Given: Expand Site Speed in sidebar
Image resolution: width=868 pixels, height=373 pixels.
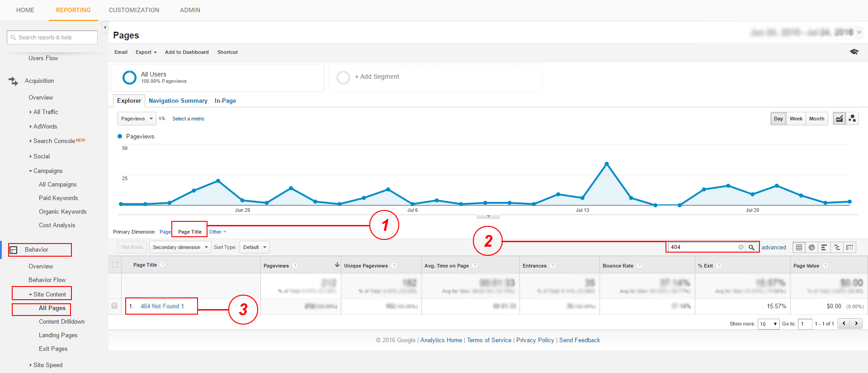Looking at the screenshot, I should point(46,365).
